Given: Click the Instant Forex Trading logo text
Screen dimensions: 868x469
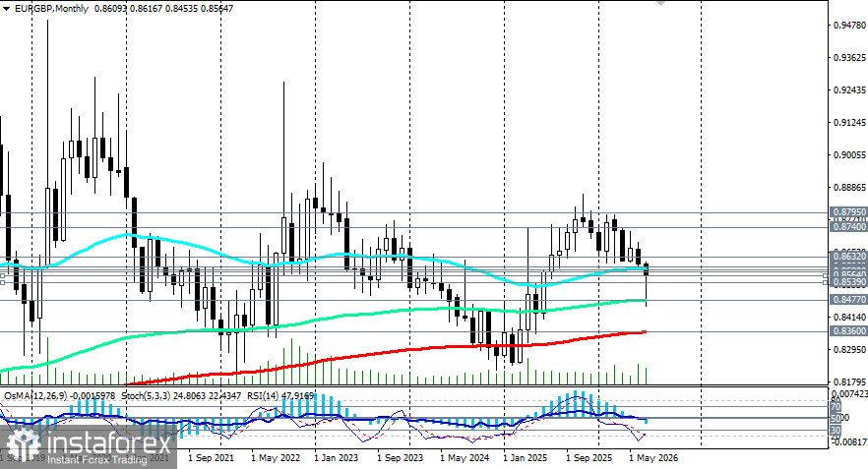Looking at the screenshot, I should [96, 459].
